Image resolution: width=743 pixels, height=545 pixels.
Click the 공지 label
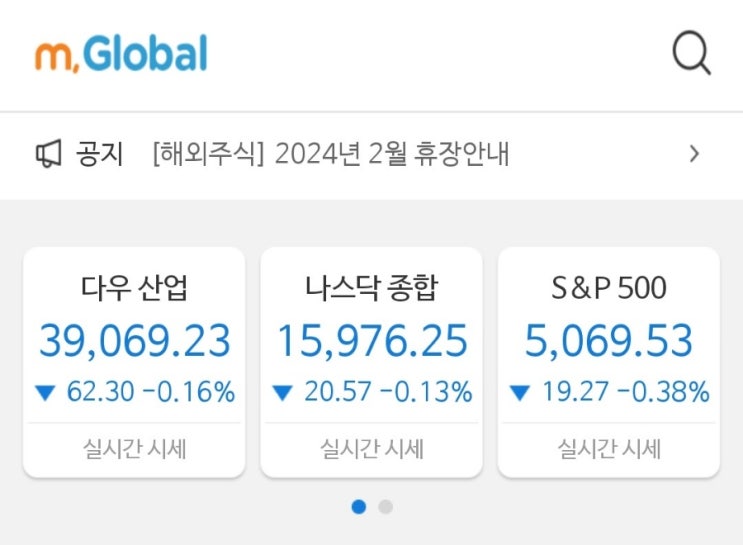pyautogui.click(x=100, y=154)
